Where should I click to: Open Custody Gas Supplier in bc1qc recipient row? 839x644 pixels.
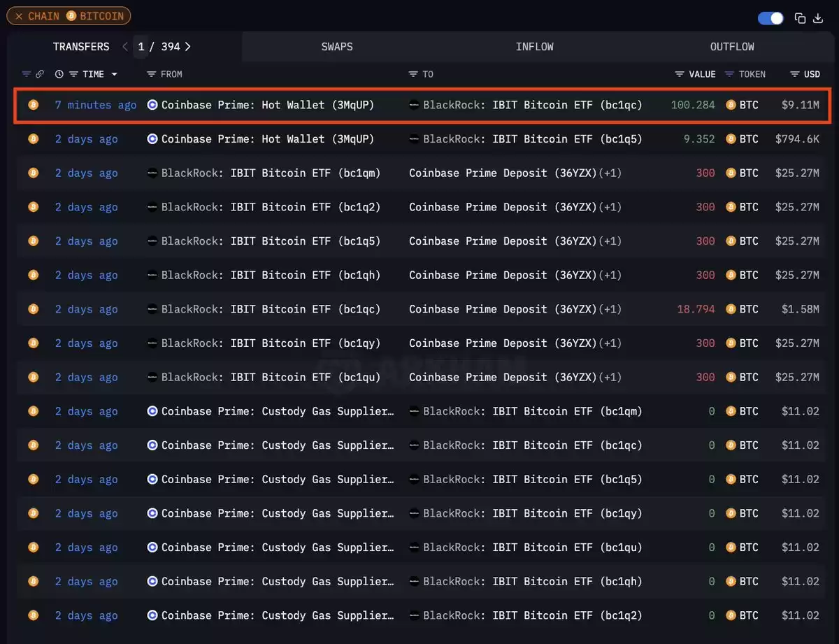pyautogui.click(x=278, y=445)
